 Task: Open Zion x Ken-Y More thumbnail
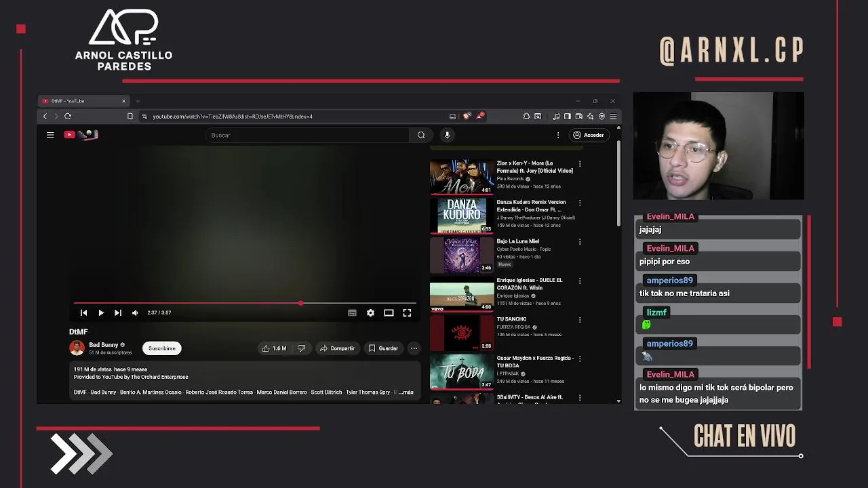tap(462, 177)
